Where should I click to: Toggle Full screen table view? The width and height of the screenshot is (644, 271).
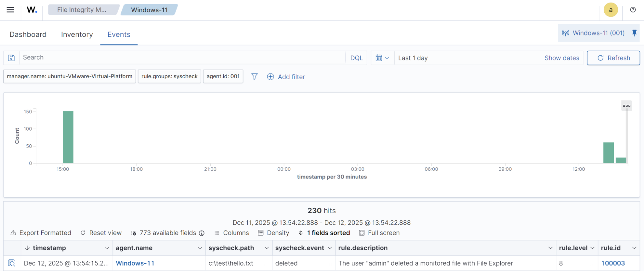click(x=380, y=233)
